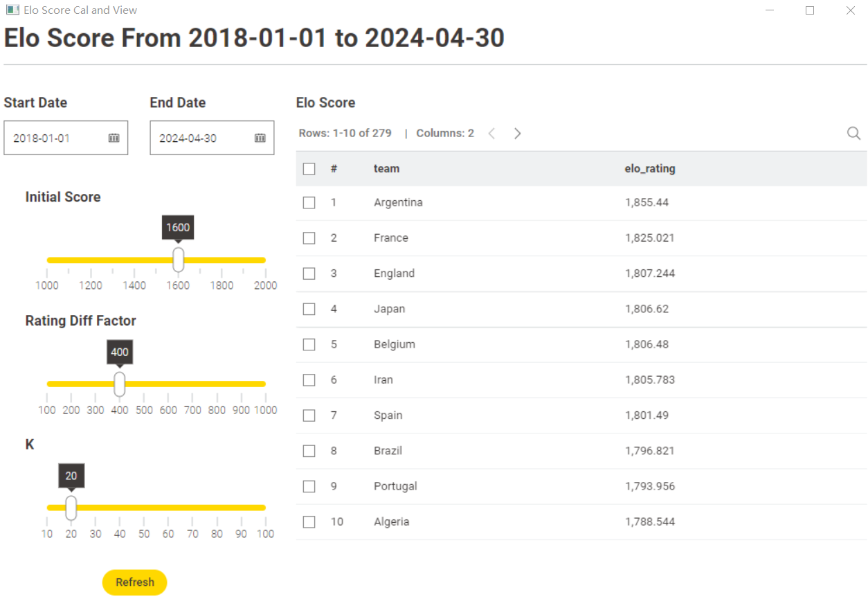Open the Start Date calendar picker icon
This screenshot has width=868, height=608.
point(114,138)
